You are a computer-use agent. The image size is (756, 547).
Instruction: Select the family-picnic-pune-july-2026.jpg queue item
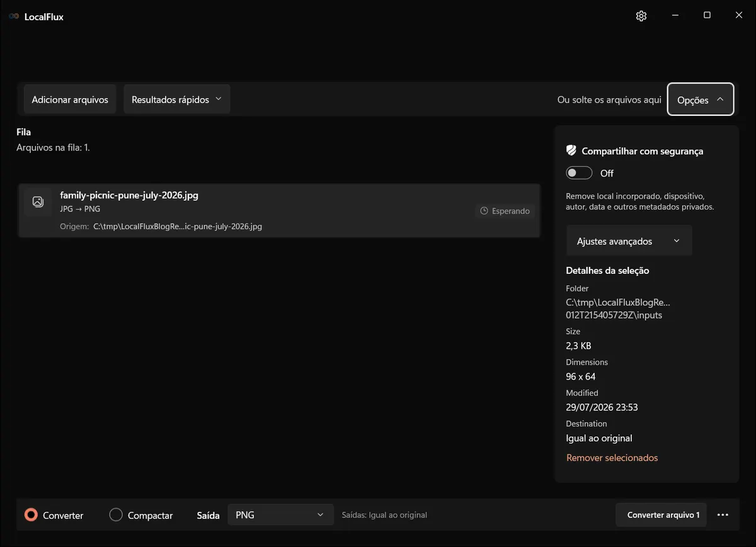(x=279, y=211)
